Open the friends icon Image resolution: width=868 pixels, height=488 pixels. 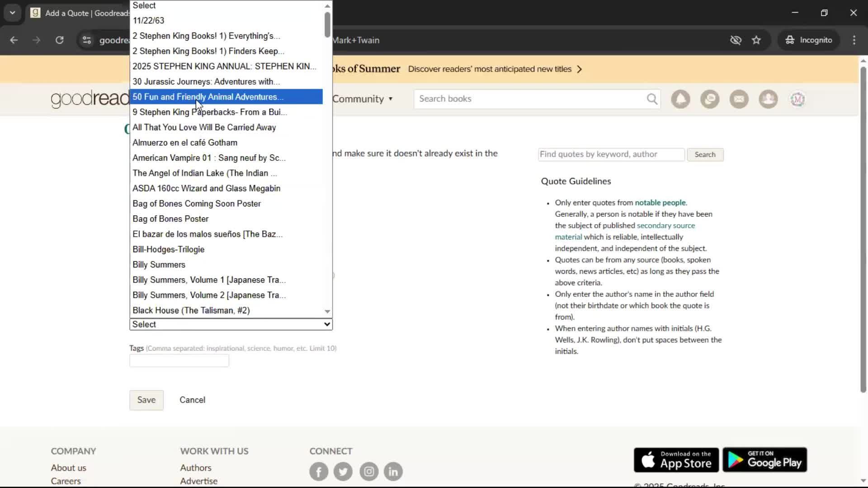768,99
